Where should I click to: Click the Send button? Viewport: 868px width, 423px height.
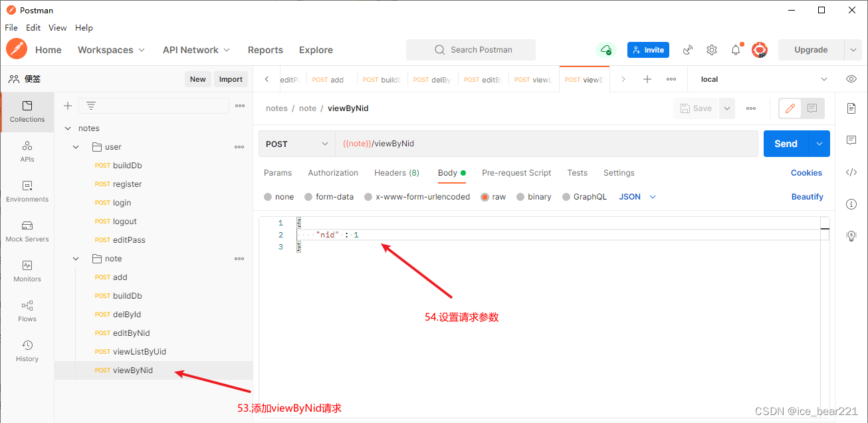tap(786, 144)
